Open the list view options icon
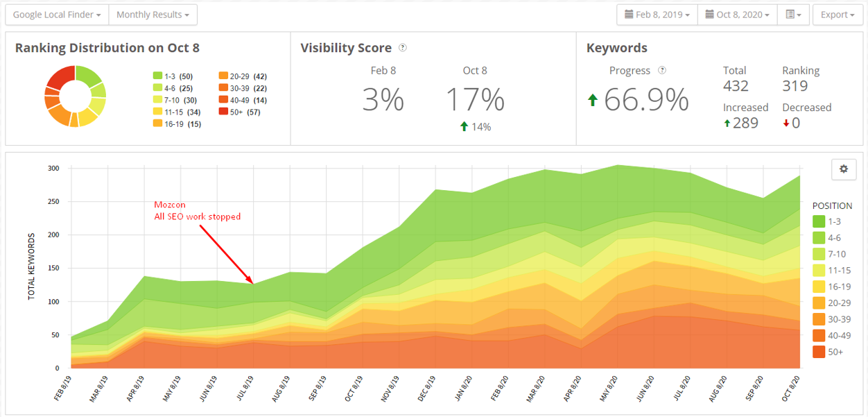868x417 pixels. (x=793, y=15)
